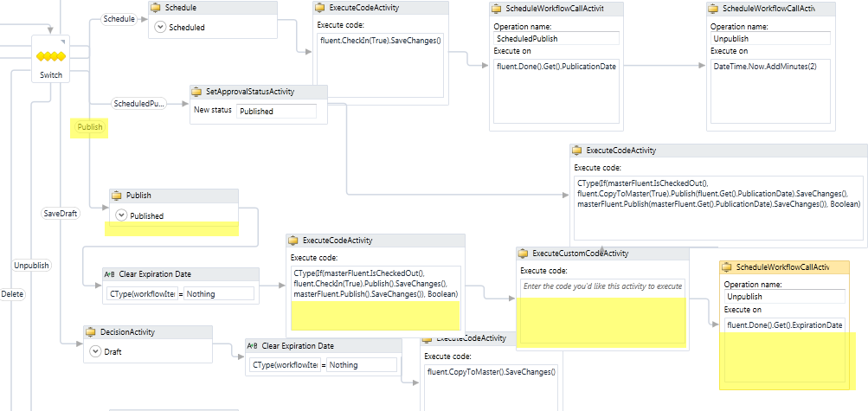868x411 pixels.
Task: Select the Publish activity header icon
Action: click(117, 196)
